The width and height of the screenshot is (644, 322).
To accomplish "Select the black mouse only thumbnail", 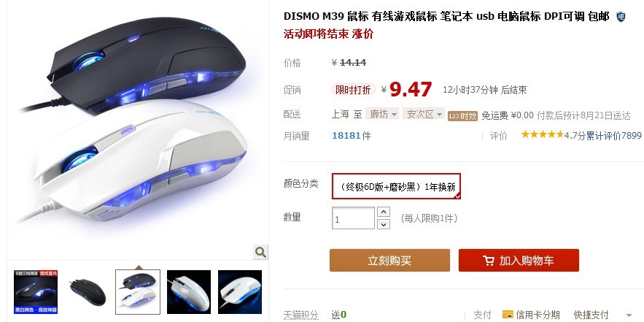I will coord(87,292).
